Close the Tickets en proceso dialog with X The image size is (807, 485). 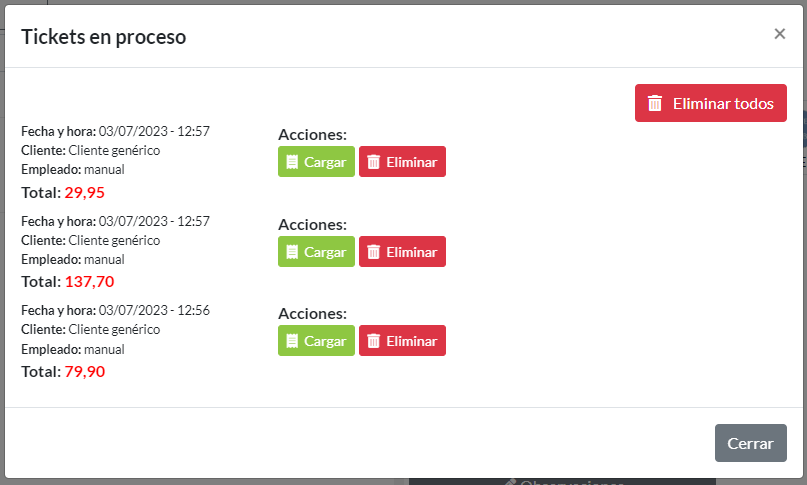780,34
